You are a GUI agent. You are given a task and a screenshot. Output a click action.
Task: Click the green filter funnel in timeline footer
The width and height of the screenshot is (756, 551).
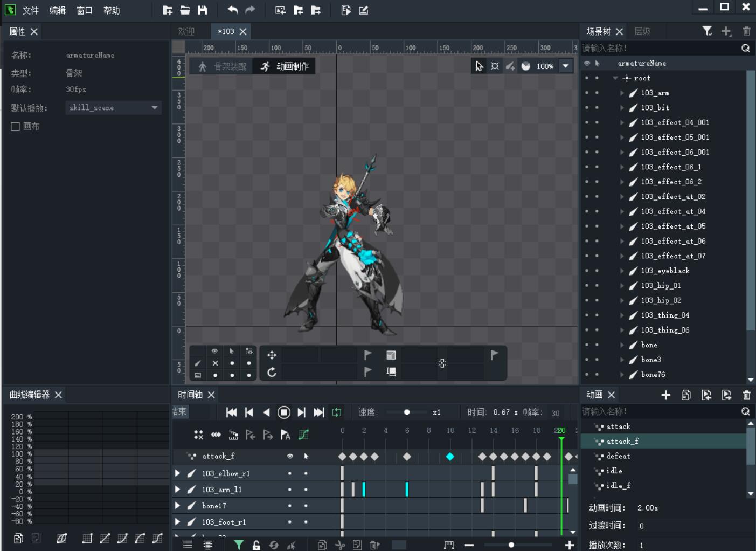point(239,545)
